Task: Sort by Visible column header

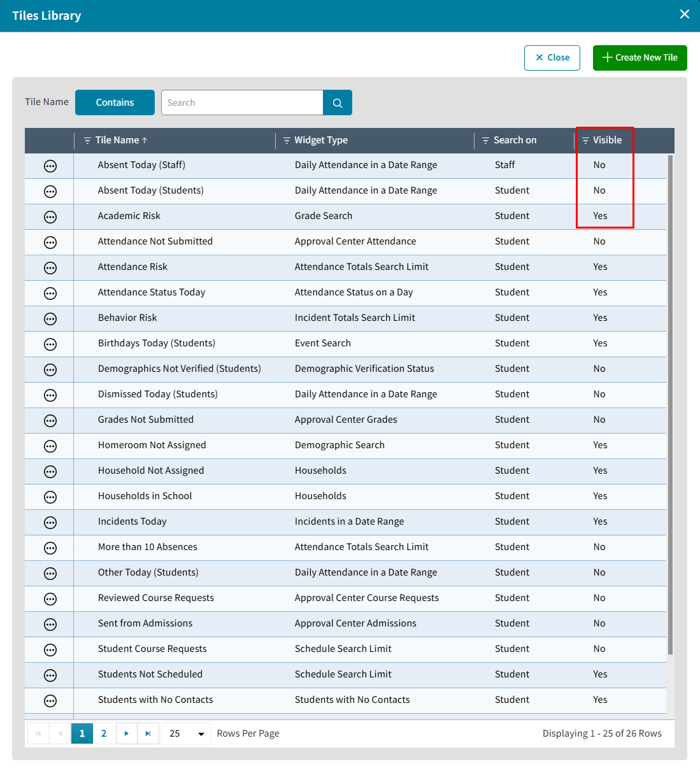Action: [607, 140]
